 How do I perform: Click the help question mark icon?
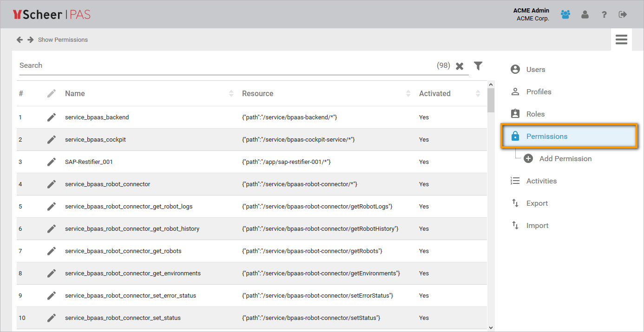pos(604,15)
